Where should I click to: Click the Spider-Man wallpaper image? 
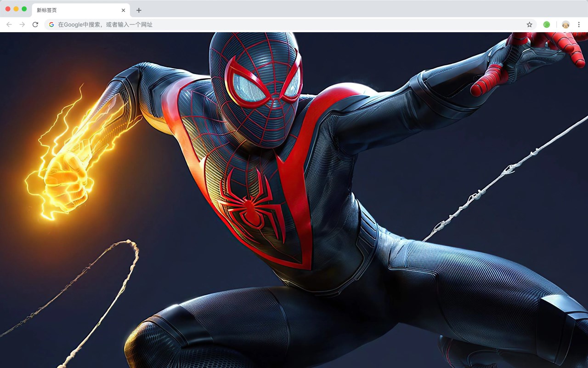pyautogui.click(x=294, y=200)
